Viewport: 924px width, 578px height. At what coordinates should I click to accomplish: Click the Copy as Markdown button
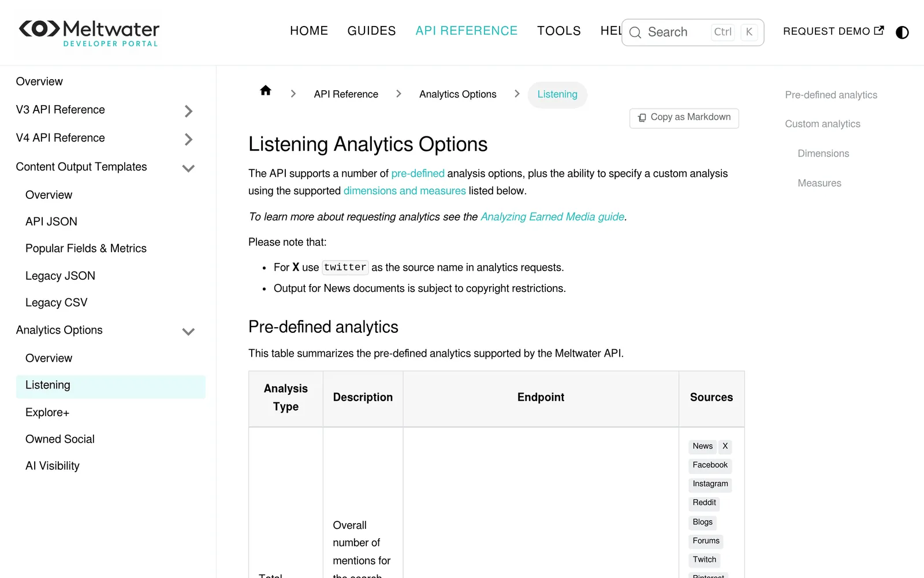[x=684, y=117]
